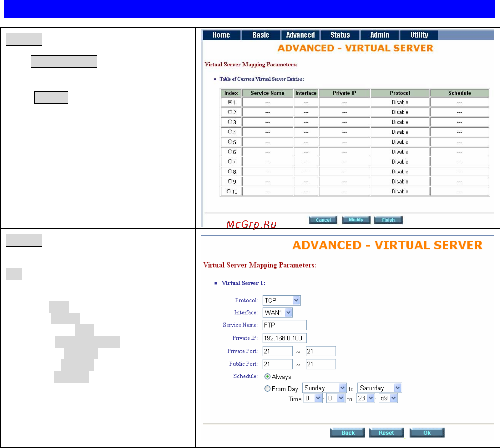The image size is (500, 448).
Task: Click the Private IP 192.168.0.100 field
Action: point(285,338)
